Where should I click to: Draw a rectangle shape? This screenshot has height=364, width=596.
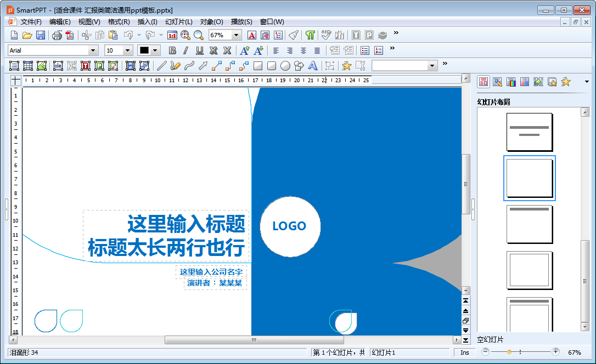click(x=258, y=66)
